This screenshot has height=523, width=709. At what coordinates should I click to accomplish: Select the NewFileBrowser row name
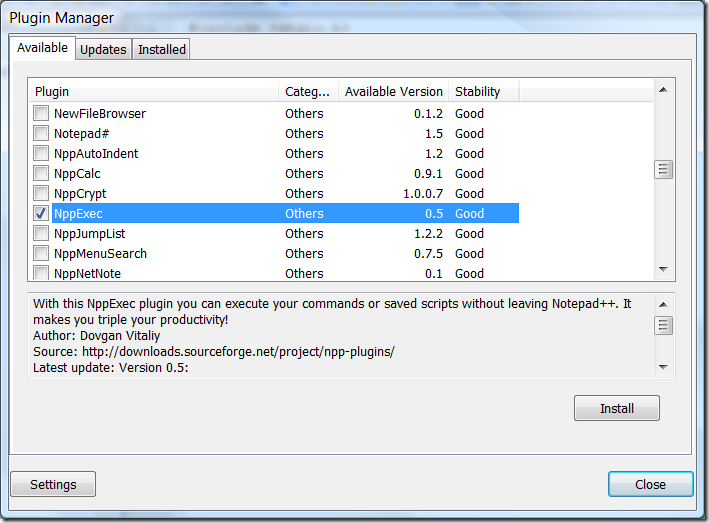pos(100,113)
